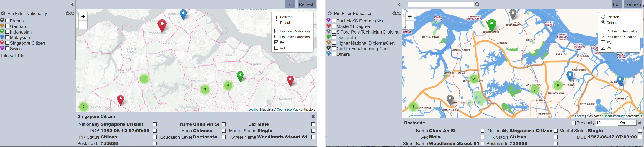Screen dimensions: 644x147
Task: Open the Leaflet link on the Nationality map
Action: tap(253, 109)
